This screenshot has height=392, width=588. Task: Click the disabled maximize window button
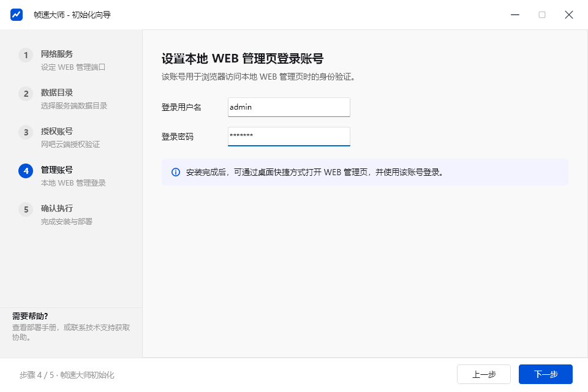542,15
